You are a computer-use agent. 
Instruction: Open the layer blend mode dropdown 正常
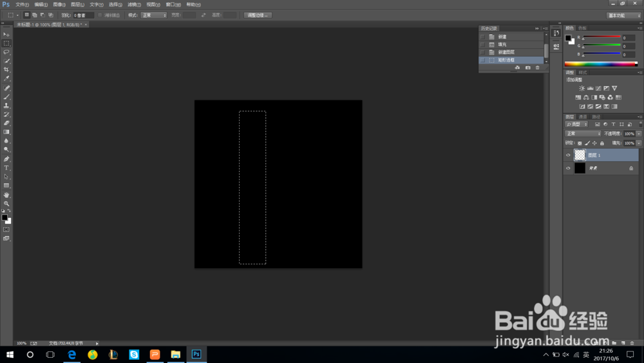click(583, 133)
